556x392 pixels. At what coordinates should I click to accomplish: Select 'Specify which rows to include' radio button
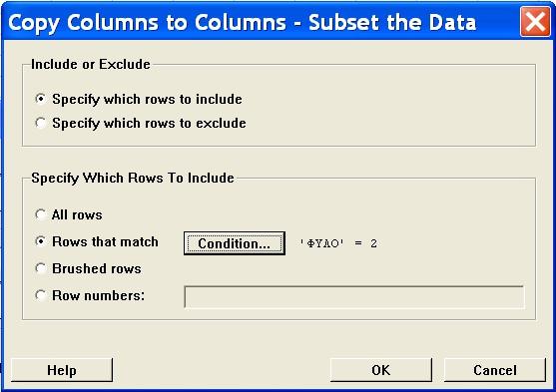40,99
